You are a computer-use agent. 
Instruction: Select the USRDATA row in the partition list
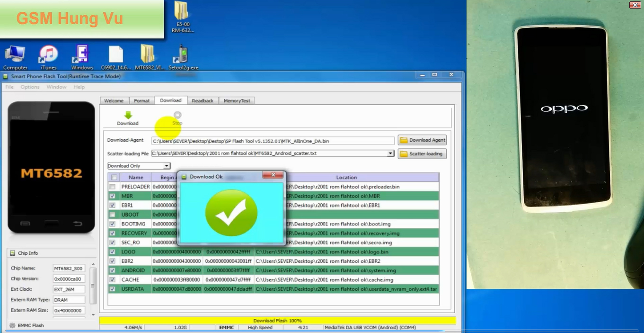pyautogui.click(x=134, y=288)
